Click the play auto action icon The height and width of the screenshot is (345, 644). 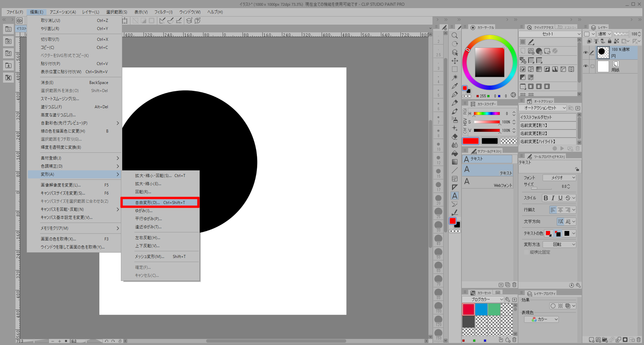click(x=562, y=148)
